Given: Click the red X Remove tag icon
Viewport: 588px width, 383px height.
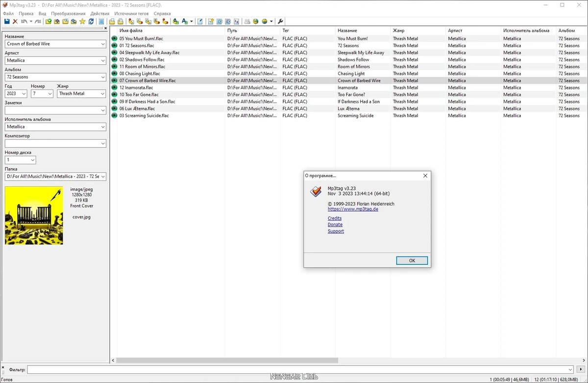Looking at the screenshot, I should pos(15,22).
